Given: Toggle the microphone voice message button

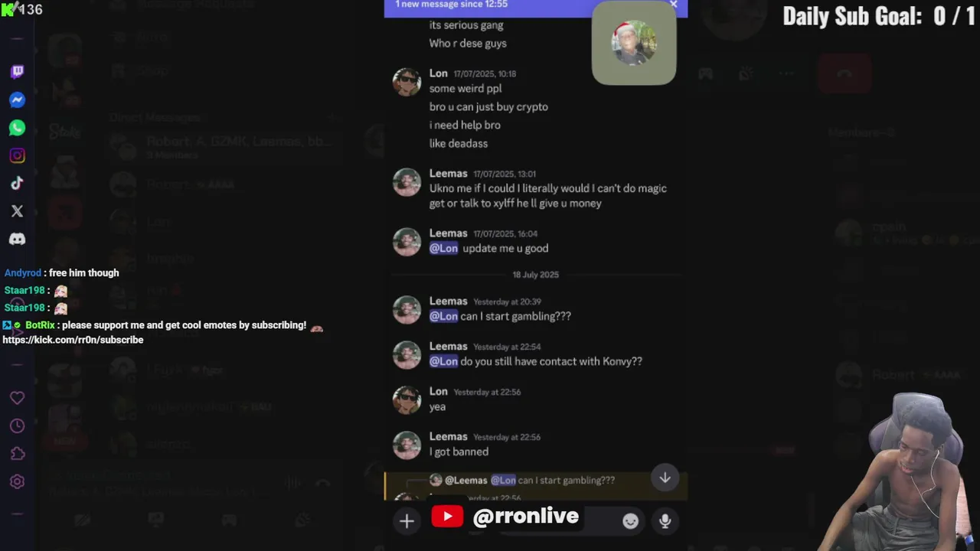Looking at the screenshot, I should click(x=665, y=521).
